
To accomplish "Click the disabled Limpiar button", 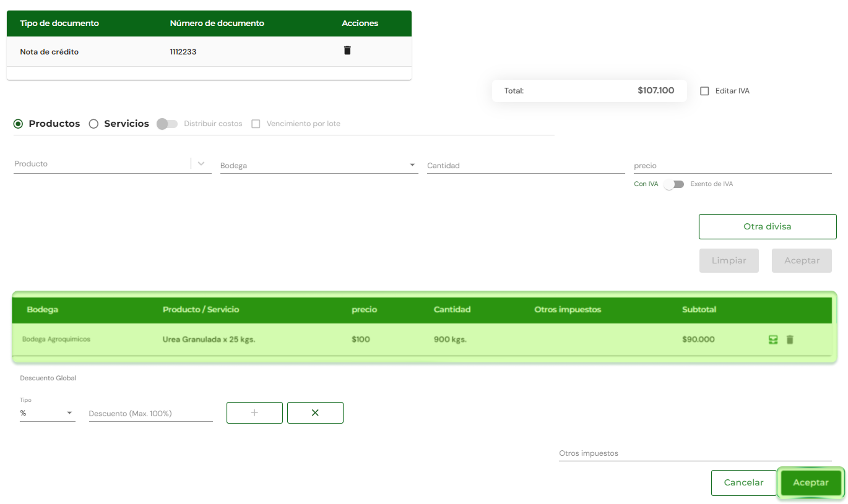I will point(729,260).
